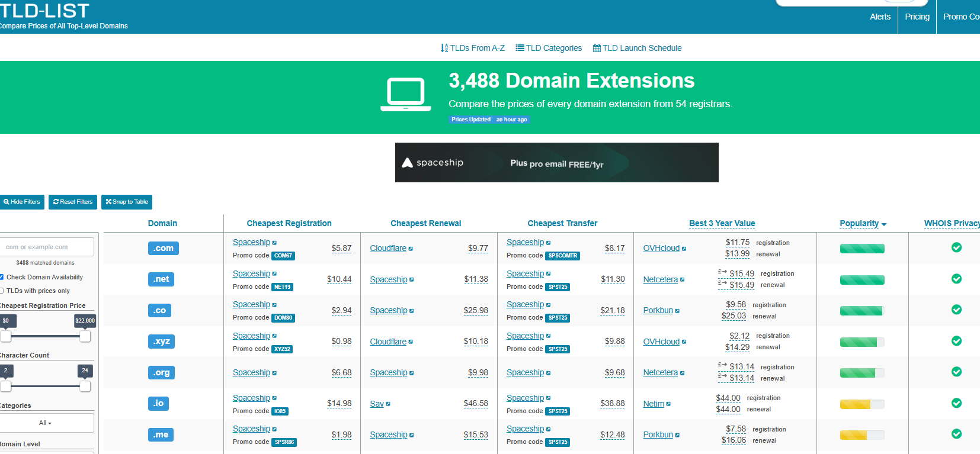Click the minimum character count handle labeled 2
The width and height of the screenshot is (980, 454).
coord(5,387)
